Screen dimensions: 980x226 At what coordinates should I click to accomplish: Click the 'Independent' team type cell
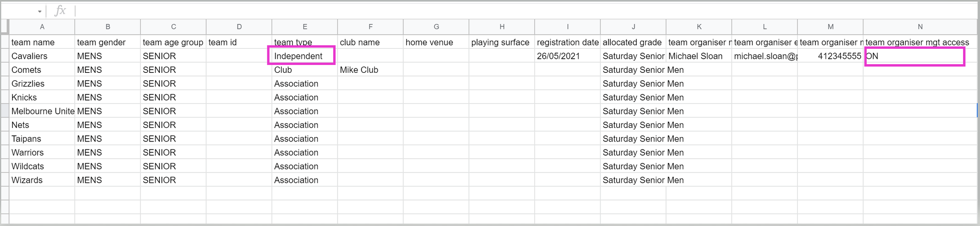301,56
